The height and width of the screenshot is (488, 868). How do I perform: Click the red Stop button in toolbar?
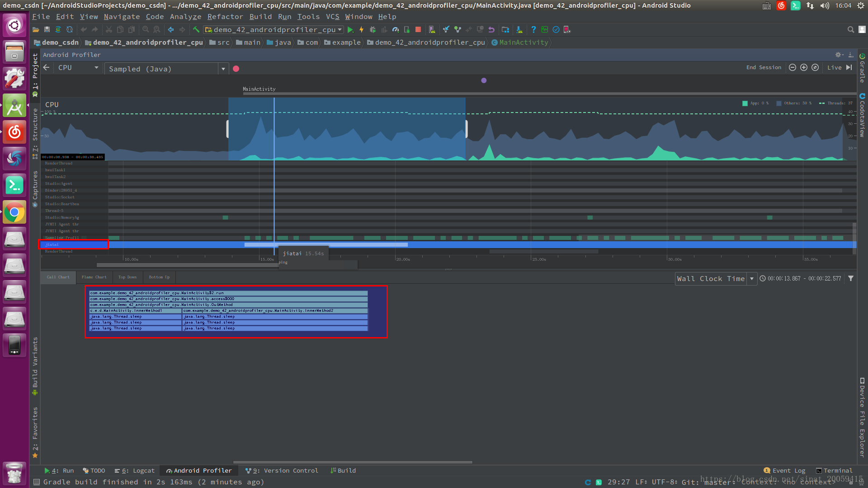tap(418, 30)
